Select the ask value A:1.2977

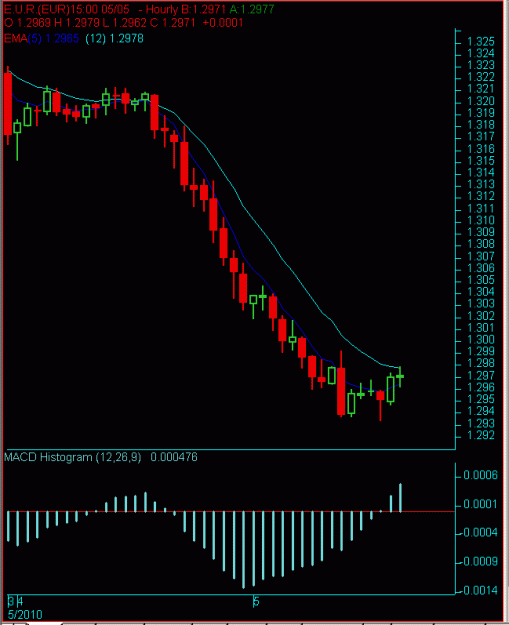pyautogui.click(x=252, y=9)
